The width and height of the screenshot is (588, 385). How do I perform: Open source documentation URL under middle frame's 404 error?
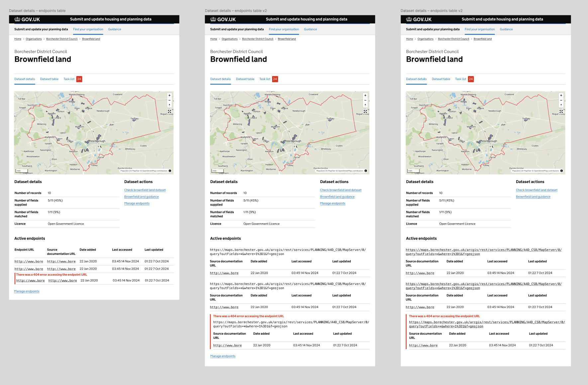(228, 345)
